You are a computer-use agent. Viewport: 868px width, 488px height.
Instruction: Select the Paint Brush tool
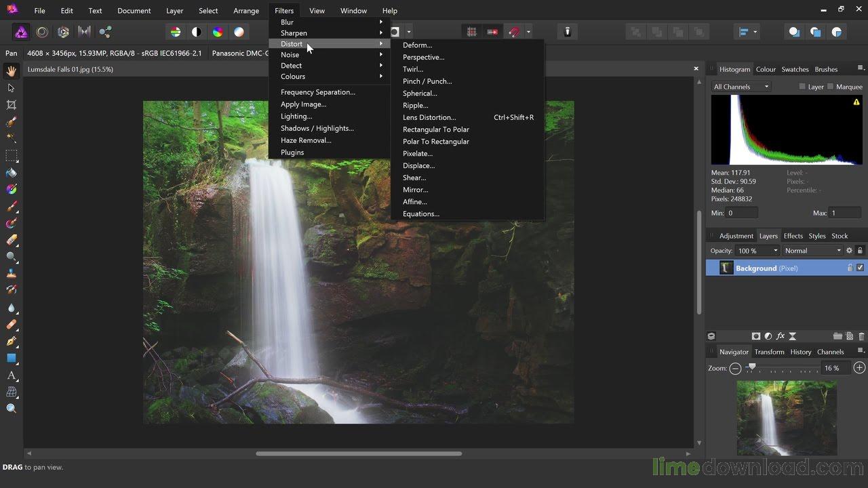pyautogui.click(x=11, y=206)
